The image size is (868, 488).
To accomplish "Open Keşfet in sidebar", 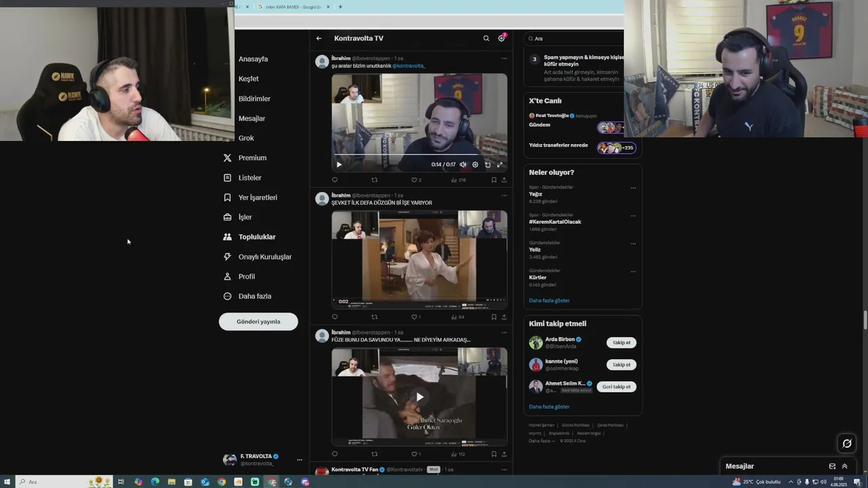I will 248,79.
